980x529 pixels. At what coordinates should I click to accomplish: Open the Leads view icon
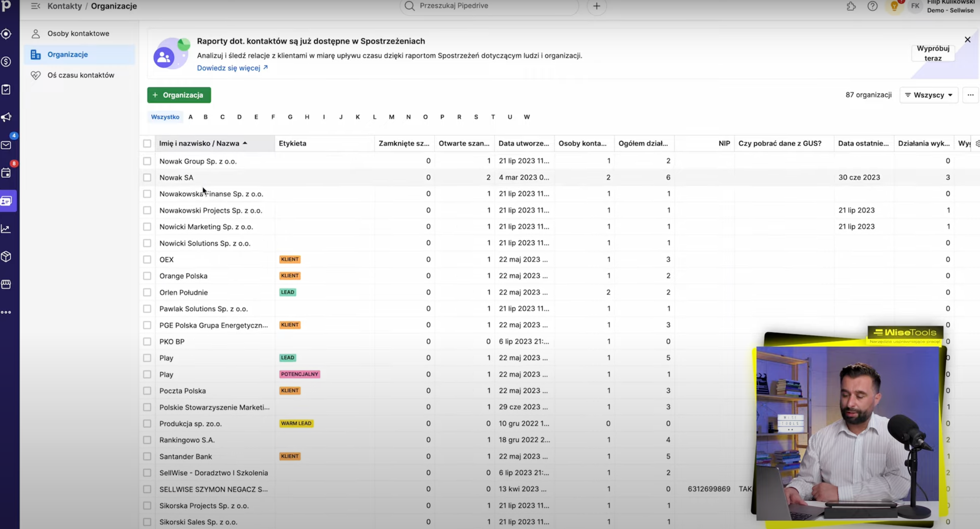click(x=6, y=34)
